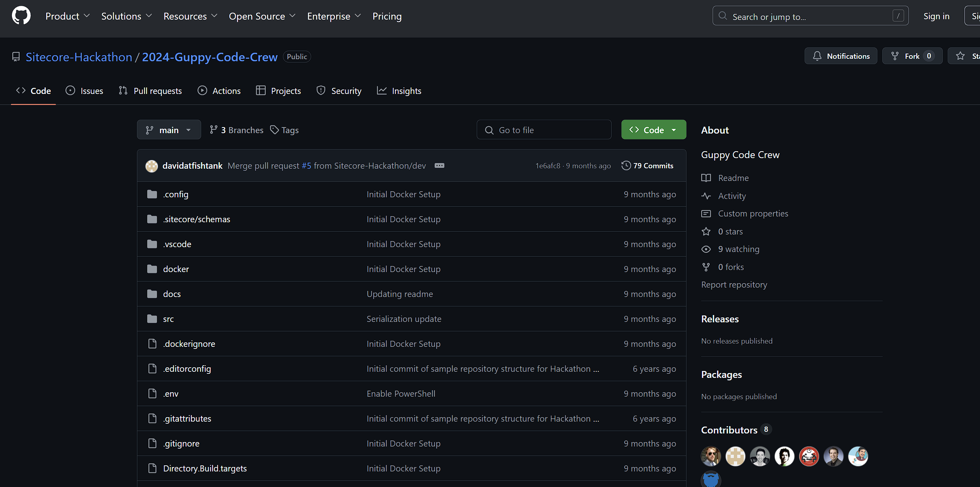Click the .vscode folder icon

pyautogui.click(x=152, y=244)
